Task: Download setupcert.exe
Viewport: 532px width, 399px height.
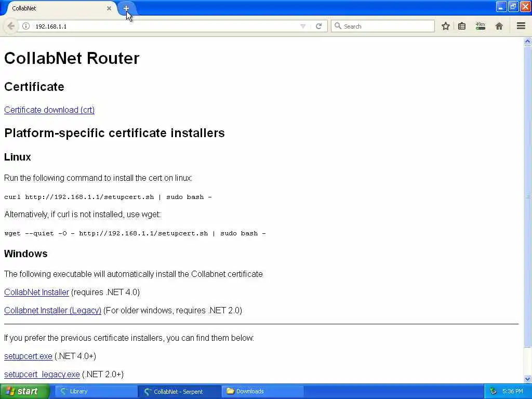Action: [x=28, y=356]
